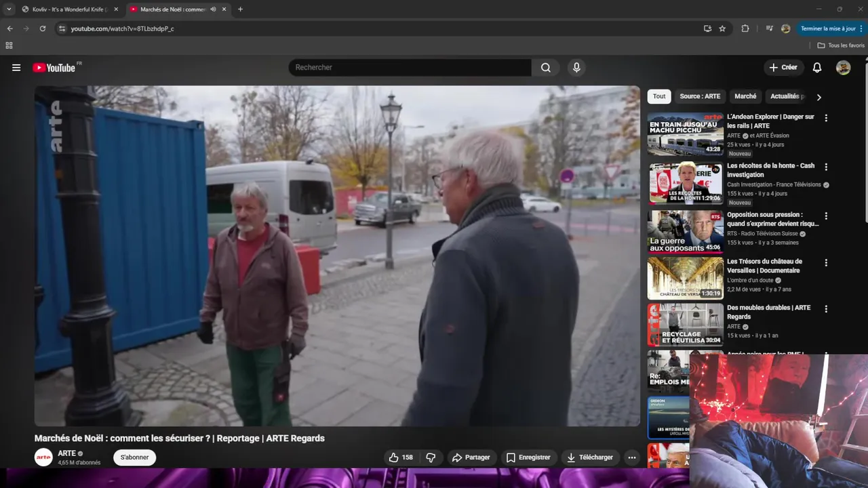The image size is (868, 488).
Task: Like the video with thumbs up
Action: coord(401,457)
